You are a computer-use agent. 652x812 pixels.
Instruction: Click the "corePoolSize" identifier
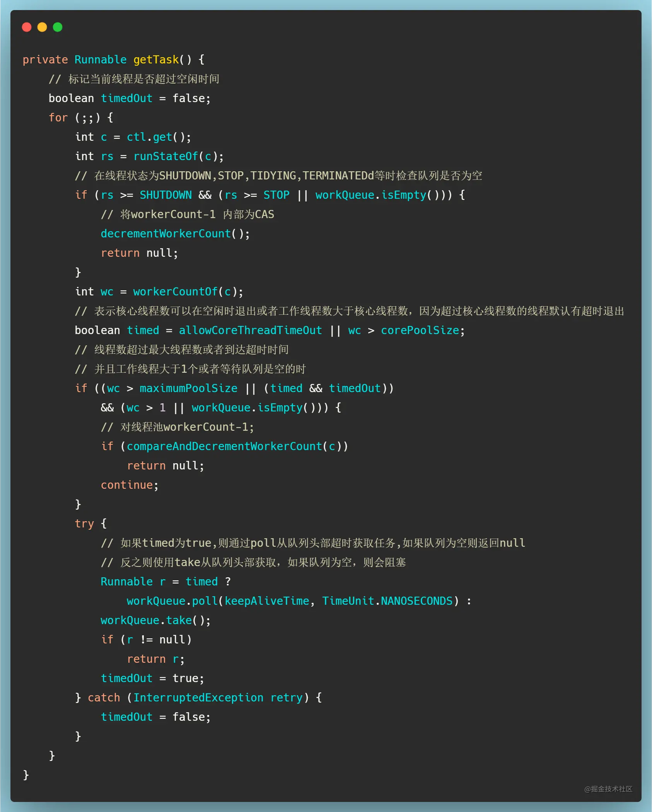(x=420, y=330)
